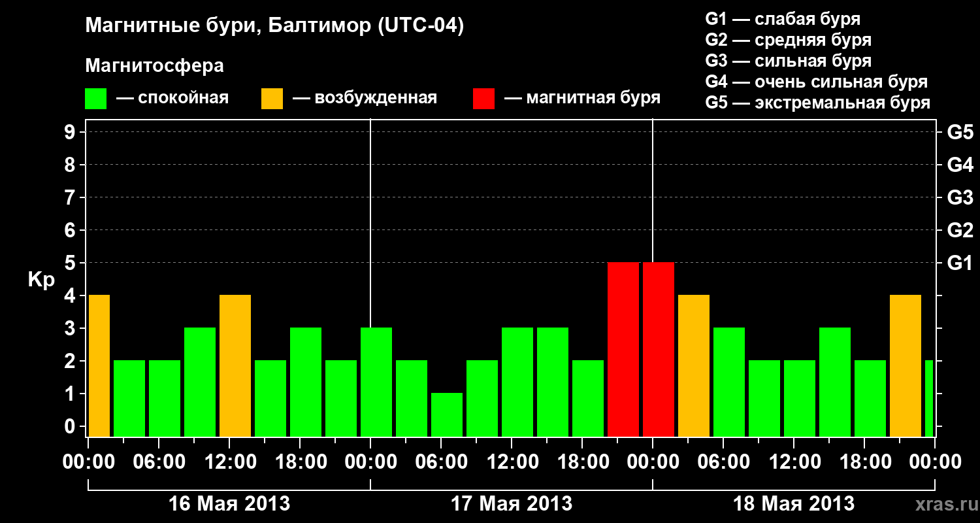Click the '16 Мая 2013' date label

(x=229, y=503)
